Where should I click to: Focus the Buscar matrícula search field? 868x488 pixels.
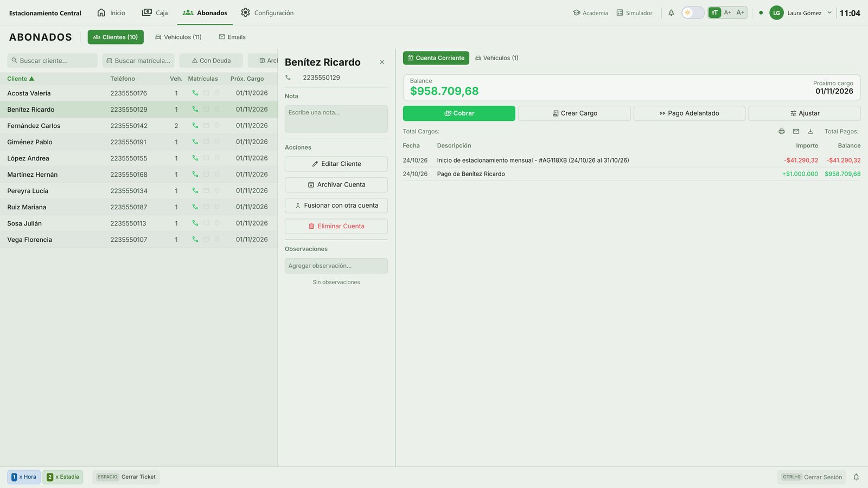pos(138,60)
